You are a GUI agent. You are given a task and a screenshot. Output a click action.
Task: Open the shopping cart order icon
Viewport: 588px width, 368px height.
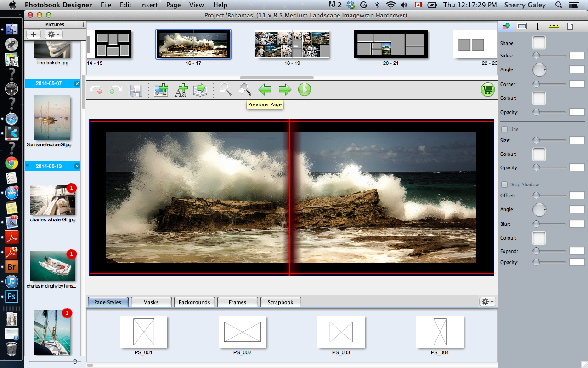click(487, 90)
